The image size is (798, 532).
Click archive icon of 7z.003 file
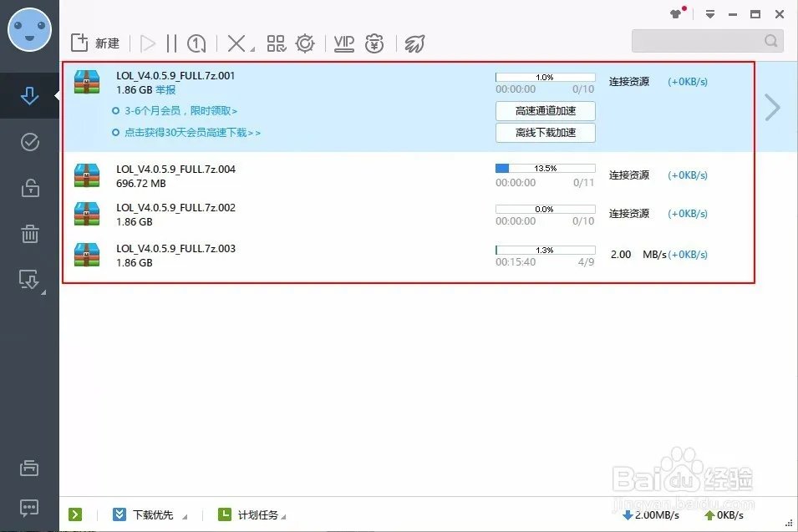pyautogui.click(x=87, y=255)
